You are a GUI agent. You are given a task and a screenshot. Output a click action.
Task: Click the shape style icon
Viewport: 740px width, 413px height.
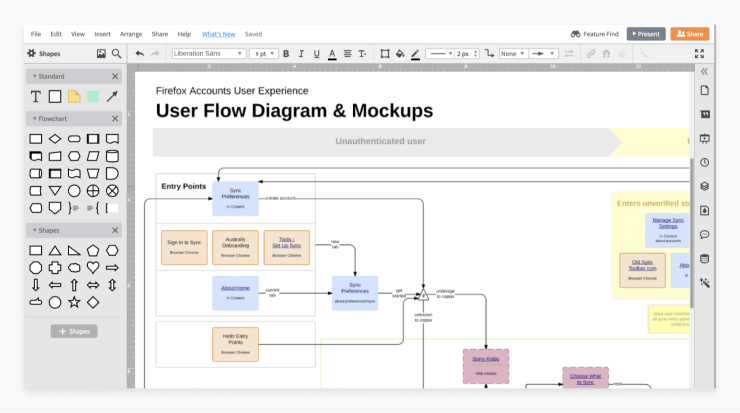(385, 54)
